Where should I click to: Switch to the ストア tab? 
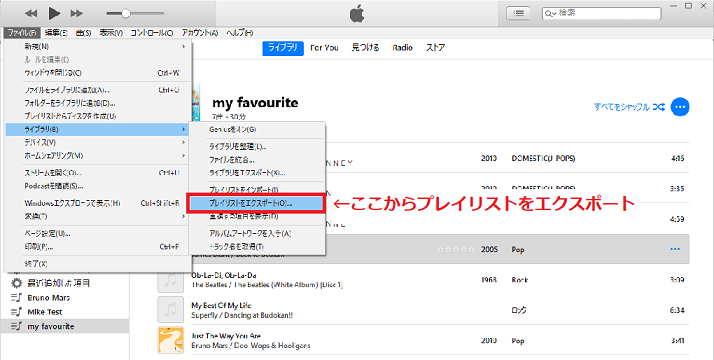click(x=435, y=48)
